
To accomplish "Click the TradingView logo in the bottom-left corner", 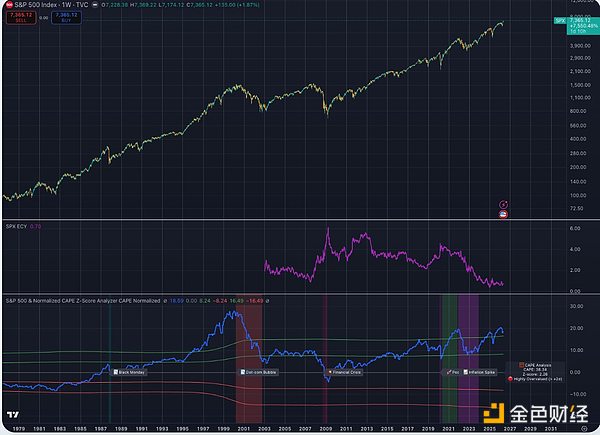I will click(13, 415).
